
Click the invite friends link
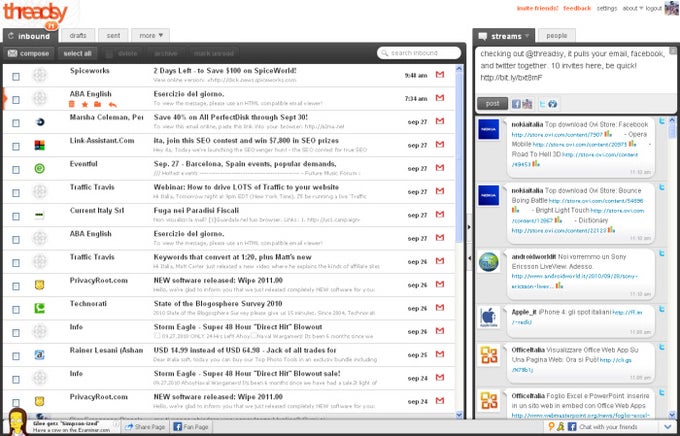[x=537, y=8]
